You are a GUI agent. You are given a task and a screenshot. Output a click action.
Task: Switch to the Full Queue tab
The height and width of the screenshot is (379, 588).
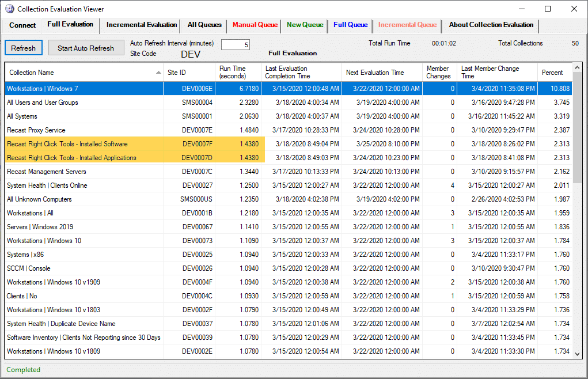(350, 25)
